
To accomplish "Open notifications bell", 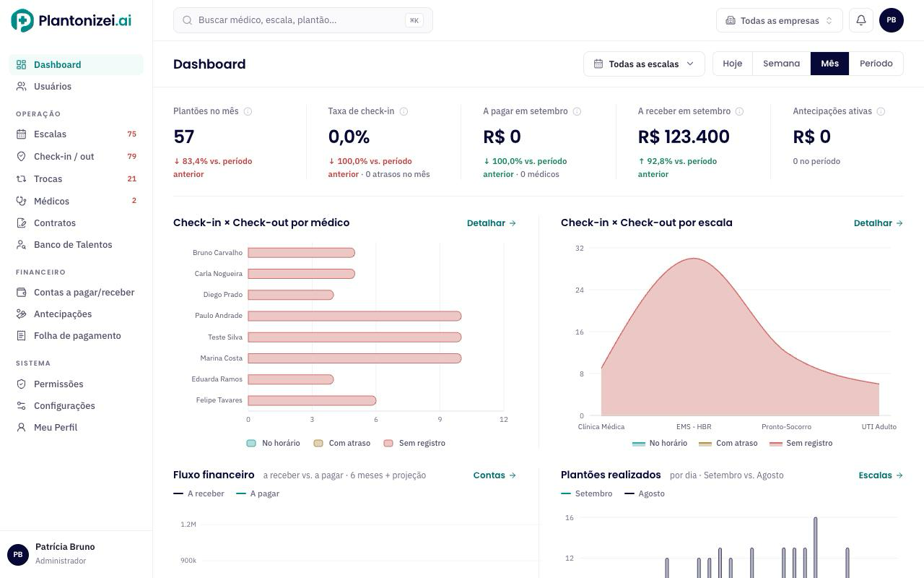I will pyautogui.click(x=860, y=20).
